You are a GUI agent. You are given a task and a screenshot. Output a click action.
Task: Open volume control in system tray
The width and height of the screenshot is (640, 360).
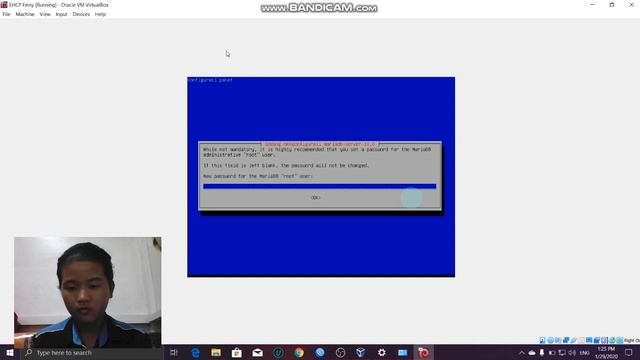point(572,353)
